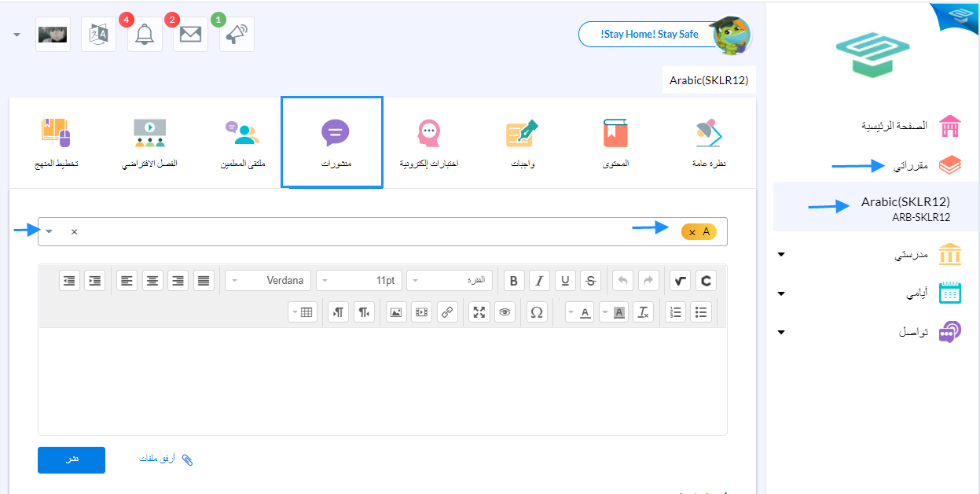Clear formatting with the Tx icon
Screen dimensions: 980x494
click(644, 312)
